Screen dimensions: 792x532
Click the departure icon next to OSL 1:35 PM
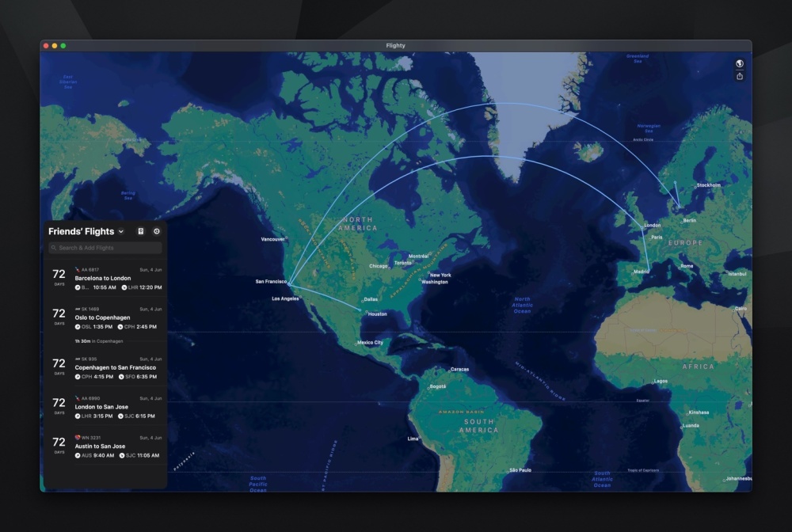click(78, 327)
